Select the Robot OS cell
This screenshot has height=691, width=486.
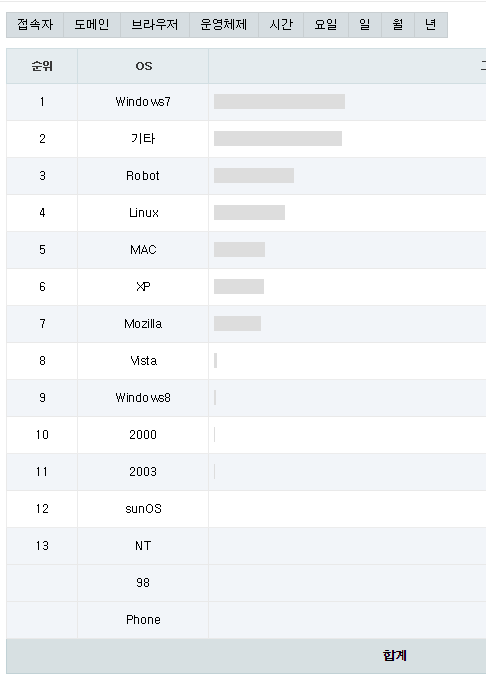point(143,176)
